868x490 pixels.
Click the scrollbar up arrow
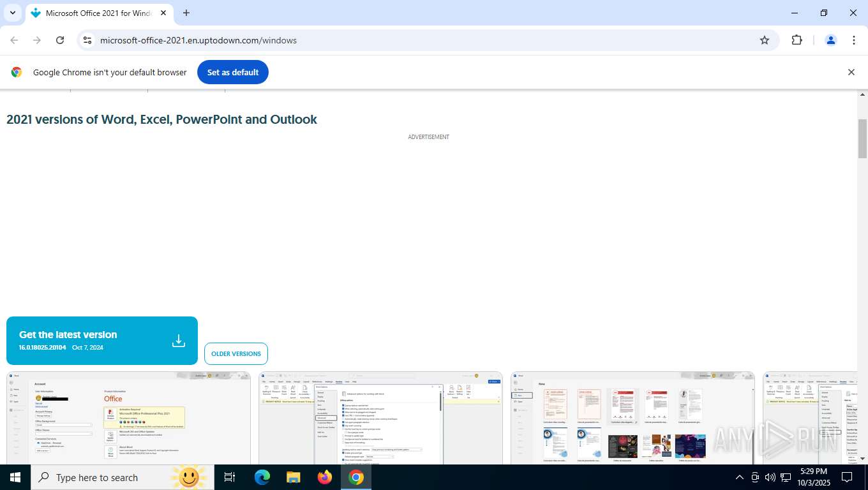[862, 94]
